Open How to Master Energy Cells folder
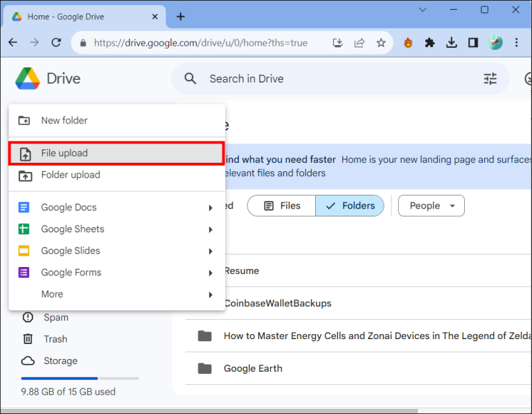This screenshot has height=414, width=532. point(358,336)
